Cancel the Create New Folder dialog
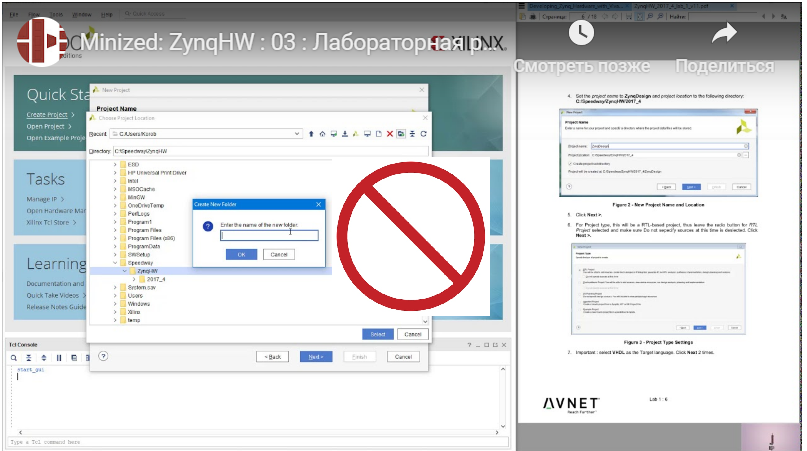 279,254
